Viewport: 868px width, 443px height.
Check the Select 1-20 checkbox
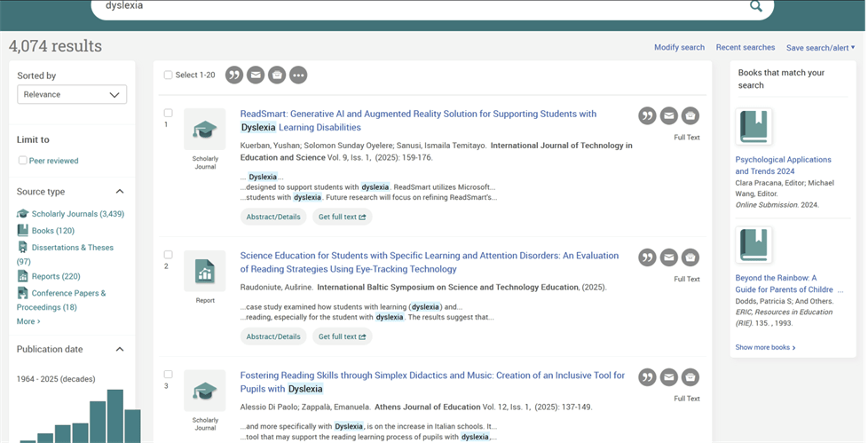point(169,75)
